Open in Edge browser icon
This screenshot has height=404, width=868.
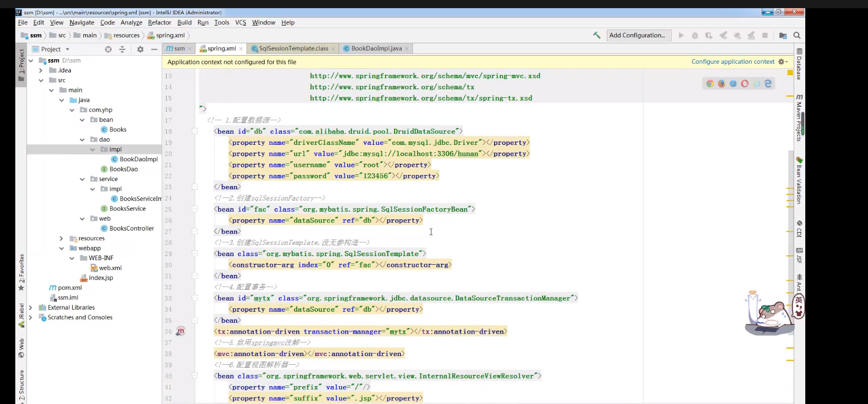tap(768, 84)
